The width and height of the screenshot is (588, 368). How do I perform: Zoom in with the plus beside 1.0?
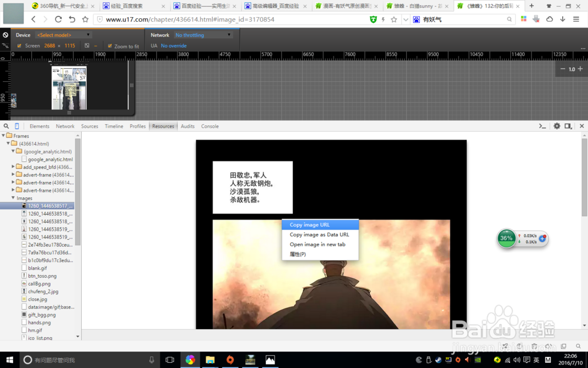[x=580, y=69]
